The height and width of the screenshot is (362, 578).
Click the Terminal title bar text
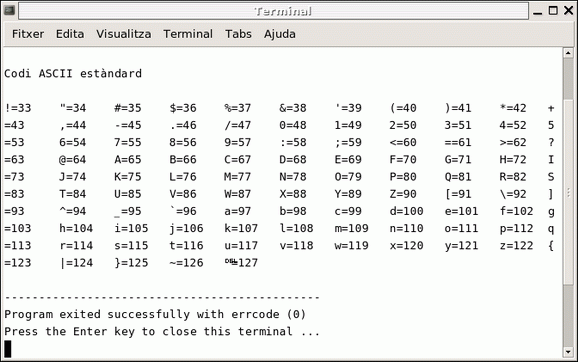pos(283,11)
